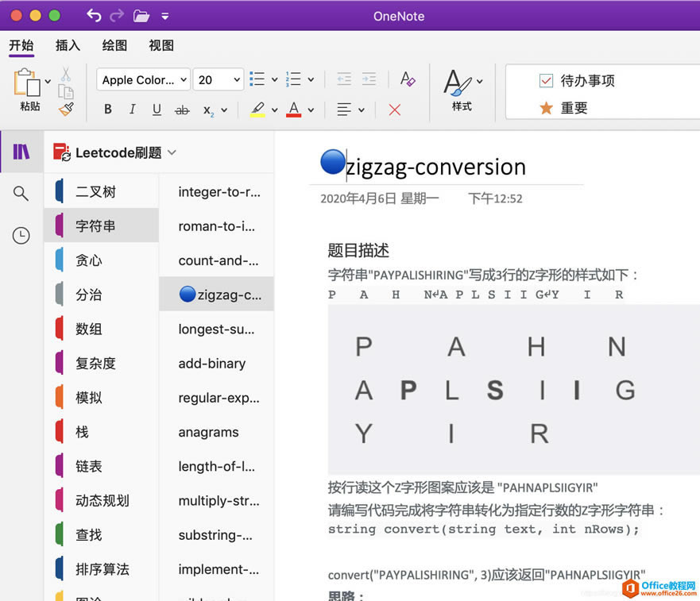Apply red font color
This screenshot has height=601, width=700.
pyautogui.click(x=293, y=110)
